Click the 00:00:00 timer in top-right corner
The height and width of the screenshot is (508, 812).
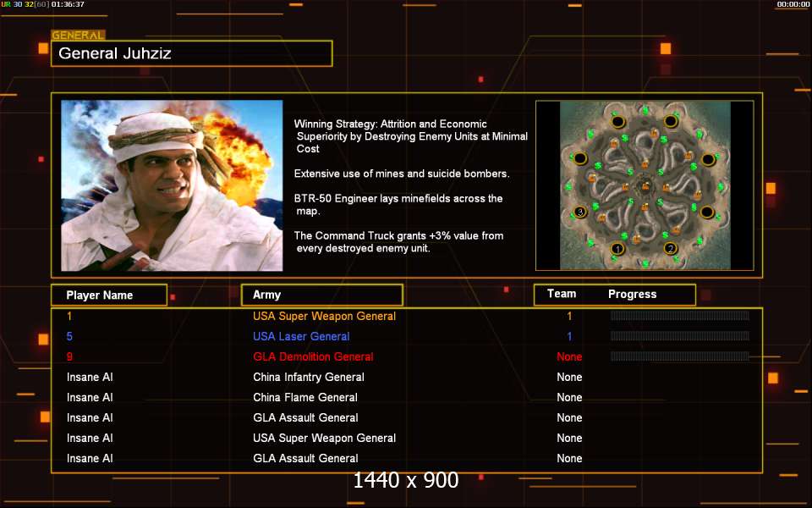click(793, 4)
